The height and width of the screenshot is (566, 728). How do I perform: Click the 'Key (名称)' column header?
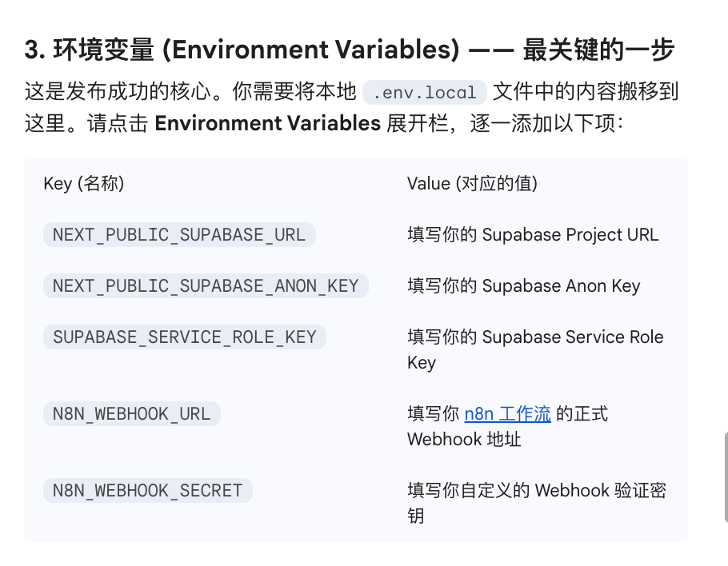point(84,184)
